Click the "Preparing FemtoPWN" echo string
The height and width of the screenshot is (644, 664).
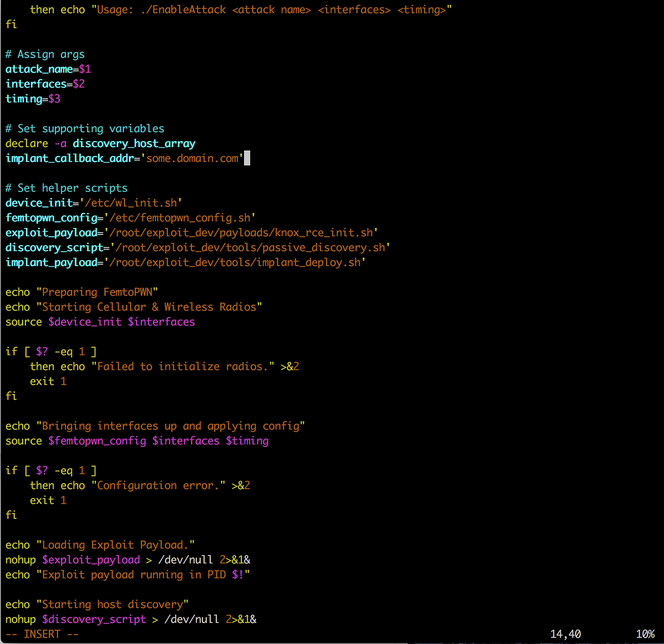pyautogui.click(x=97, y=292)
